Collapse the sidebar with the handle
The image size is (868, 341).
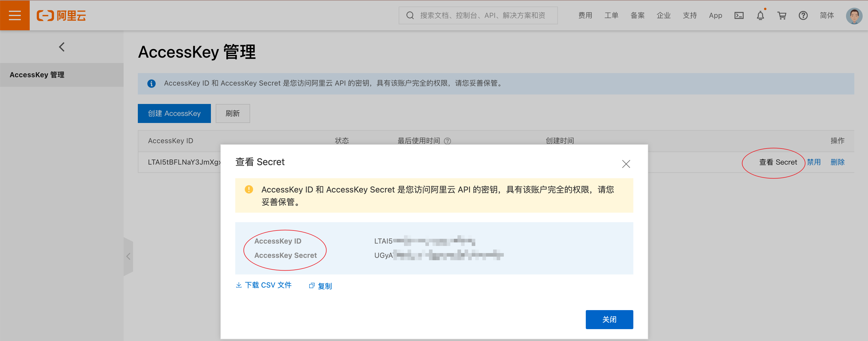point(128,256)
